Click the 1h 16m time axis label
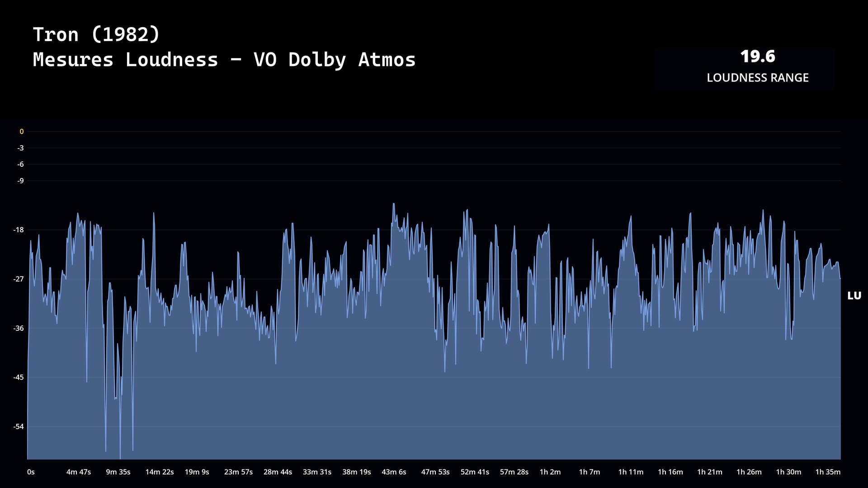 670,472
